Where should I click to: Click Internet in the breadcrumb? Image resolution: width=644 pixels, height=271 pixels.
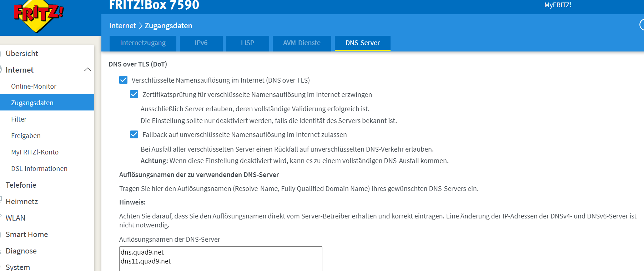(x=122, y=26)
